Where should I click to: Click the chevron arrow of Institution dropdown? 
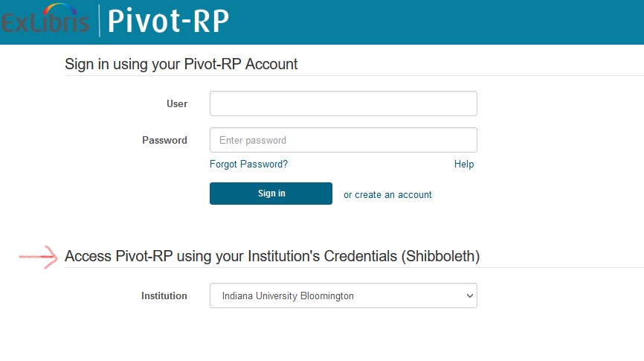tap(469, 295)
